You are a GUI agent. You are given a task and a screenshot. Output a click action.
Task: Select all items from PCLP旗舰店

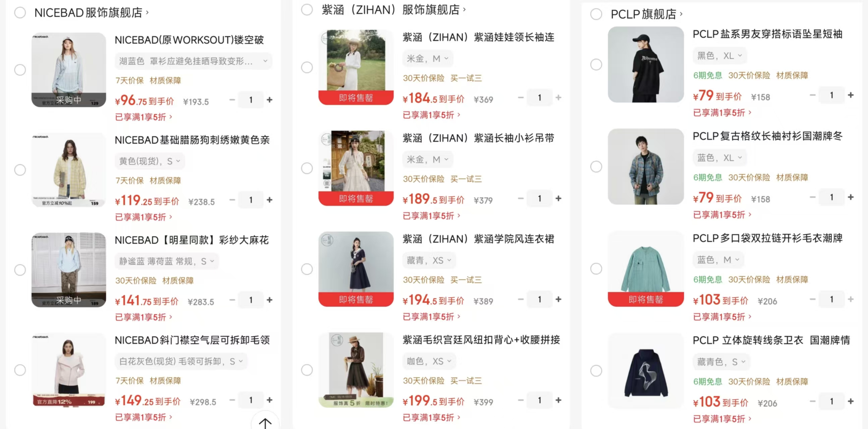pyautogui.click(x=596, y=14)
